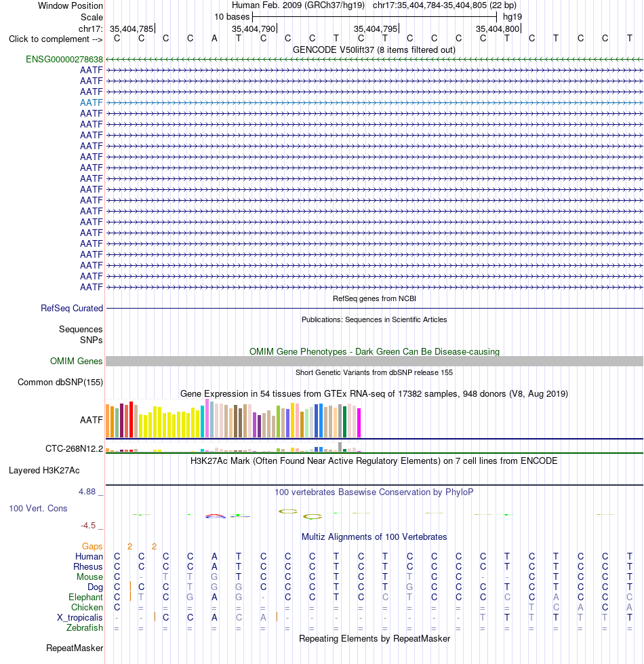Click the AATF GTEx expression bar chart
This screenshot has height=664, width=644.
click(233, 418)
